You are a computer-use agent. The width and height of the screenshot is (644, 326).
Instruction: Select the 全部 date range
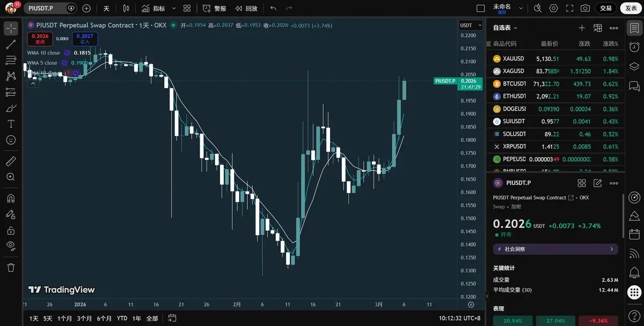coord(152,318)
